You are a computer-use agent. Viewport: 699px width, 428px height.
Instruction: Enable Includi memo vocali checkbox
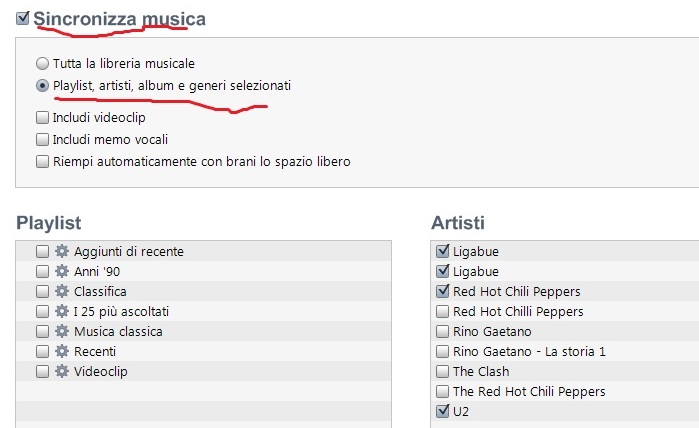point(42,139)
